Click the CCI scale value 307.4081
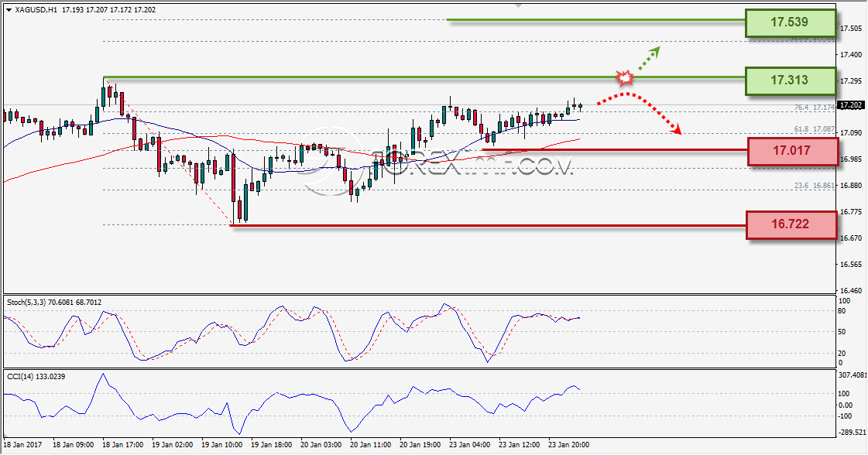This screenshot has height=455, width=868. (853, 375)
